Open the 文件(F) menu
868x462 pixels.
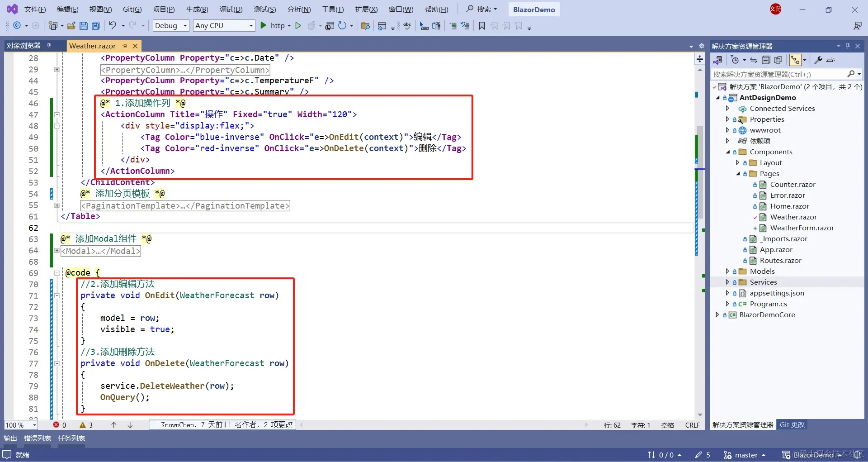click(35, 10)
